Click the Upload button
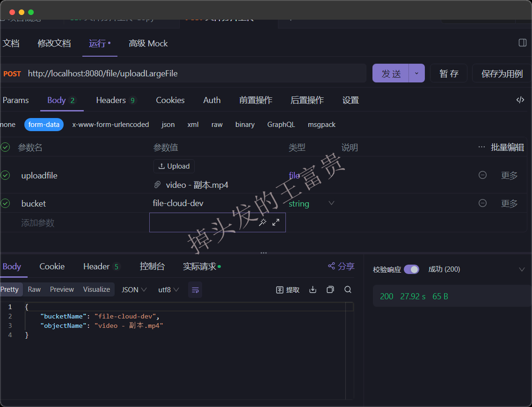Viewport: 532px width, 407px height. [174, 166]
